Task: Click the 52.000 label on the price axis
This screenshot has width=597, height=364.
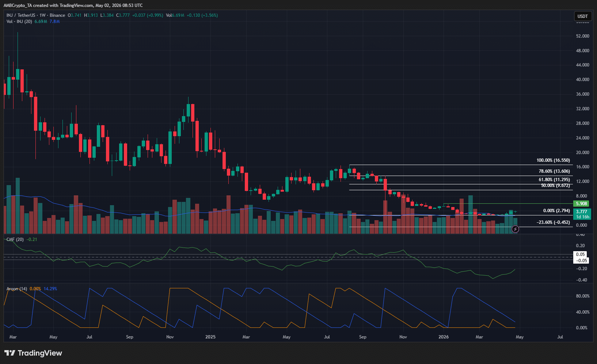Action: [582, 36]
